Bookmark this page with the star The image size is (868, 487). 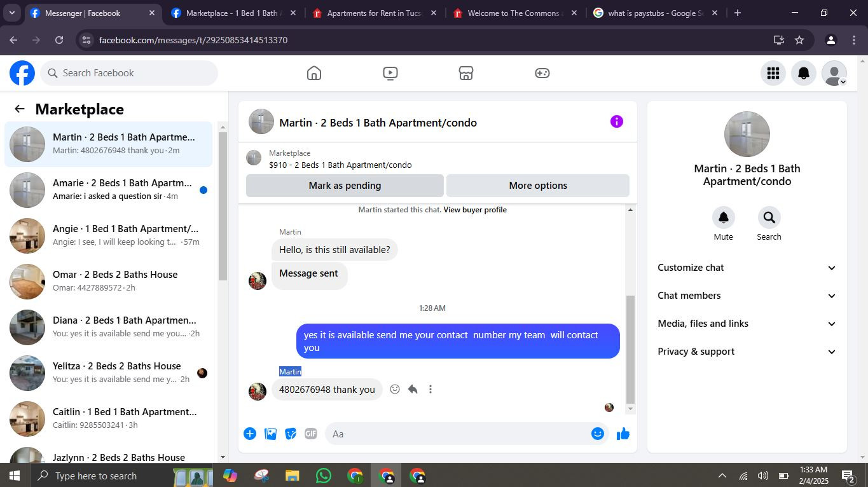[799, 40]
